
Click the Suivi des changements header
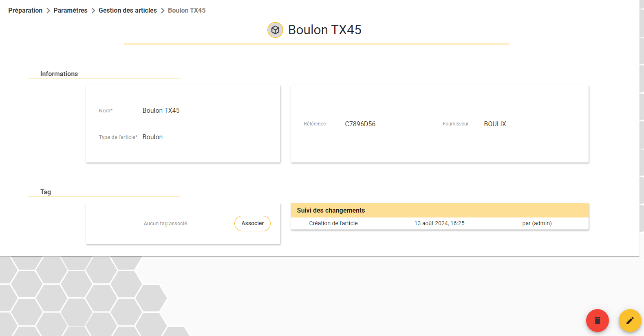point(440,210)
